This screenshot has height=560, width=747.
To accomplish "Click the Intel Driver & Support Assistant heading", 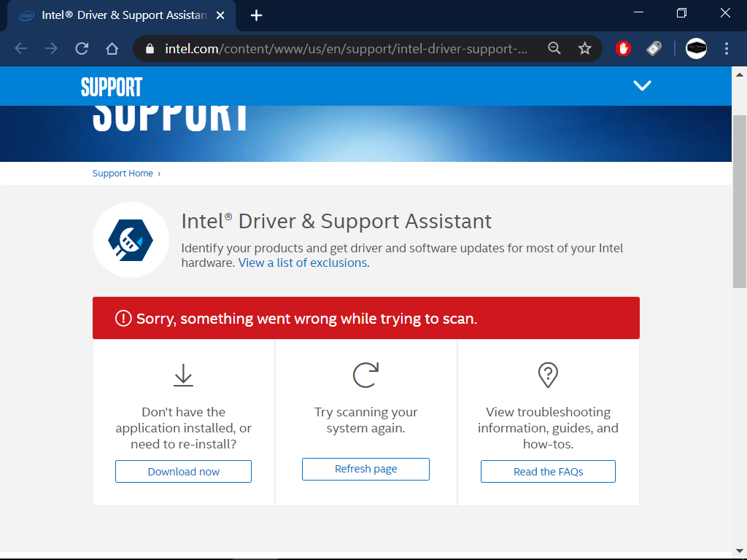I will (336, 222).
